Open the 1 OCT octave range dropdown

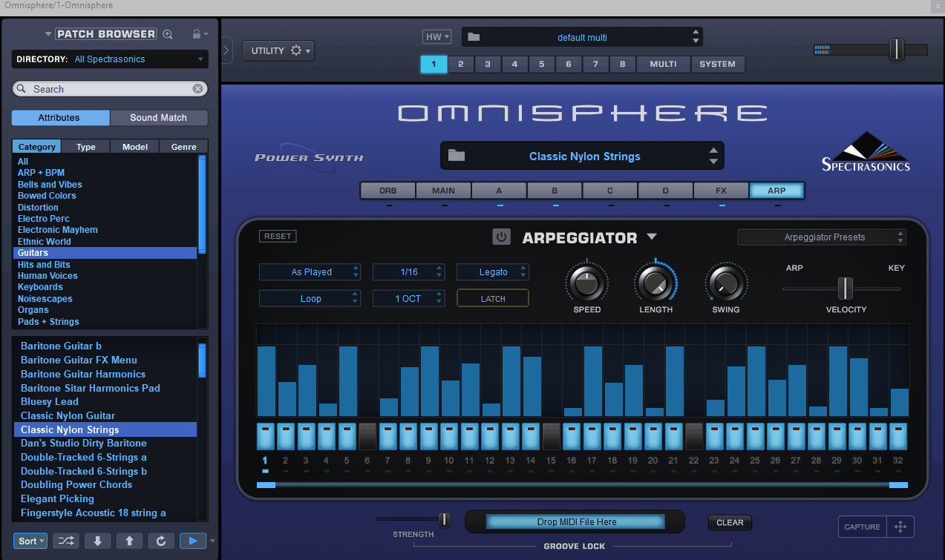pyautogui.click(x=409, y=298)
